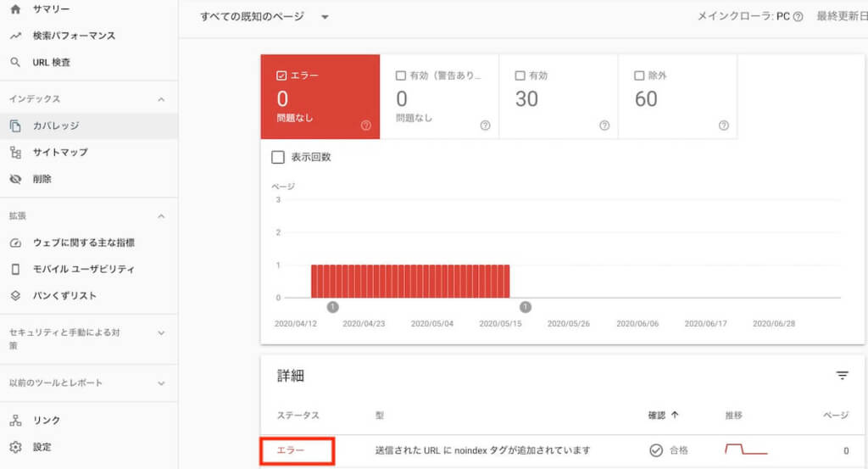Click the network icon beside リンク
The height and width of the screenshot is (469, 868).
(15, 421)
